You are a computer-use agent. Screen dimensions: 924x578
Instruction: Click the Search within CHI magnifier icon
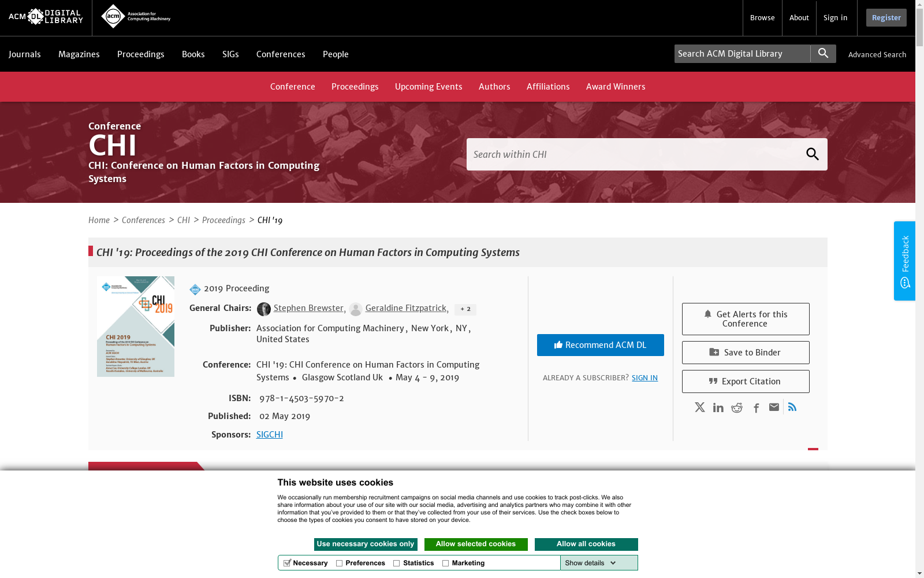click(x=813, y=154)
